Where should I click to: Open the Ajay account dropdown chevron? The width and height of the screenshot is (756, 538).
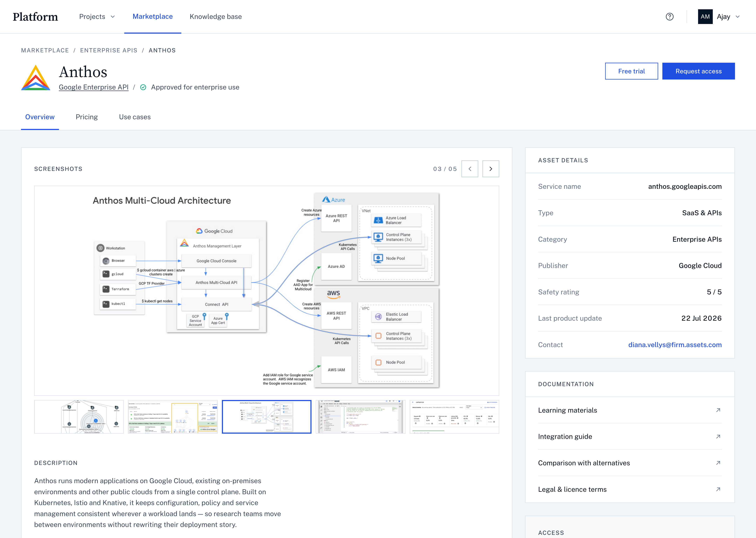[737, 17]
